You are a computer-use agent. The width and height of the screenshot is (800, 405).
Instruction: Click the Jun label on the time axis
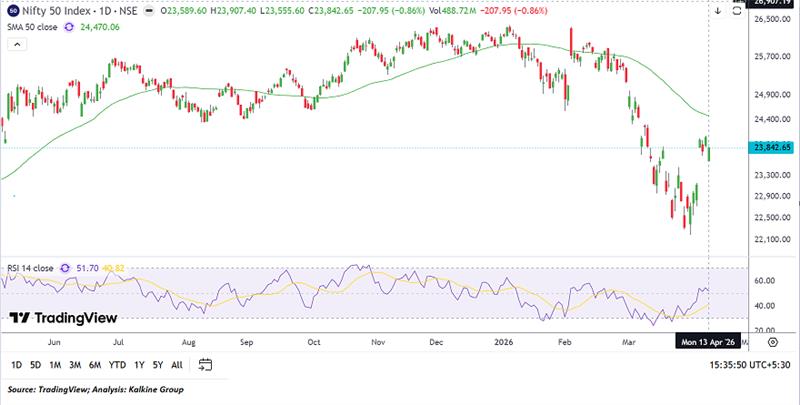click(54, 342)
